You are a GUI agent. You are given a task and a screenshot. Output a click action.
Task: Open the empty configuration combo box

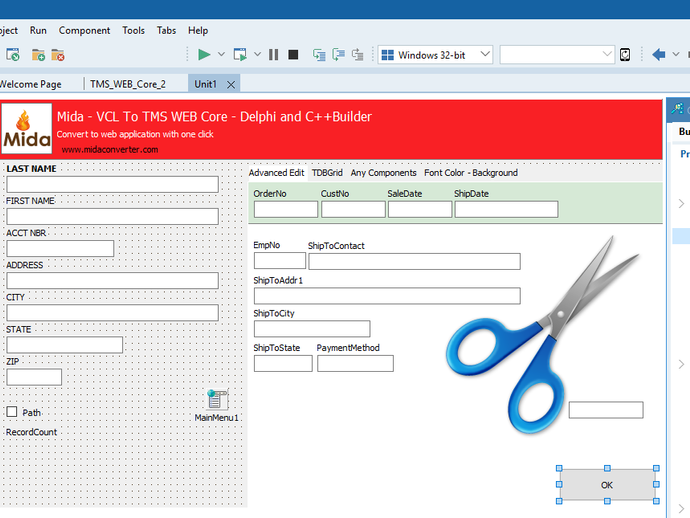[x=557, y=55]
